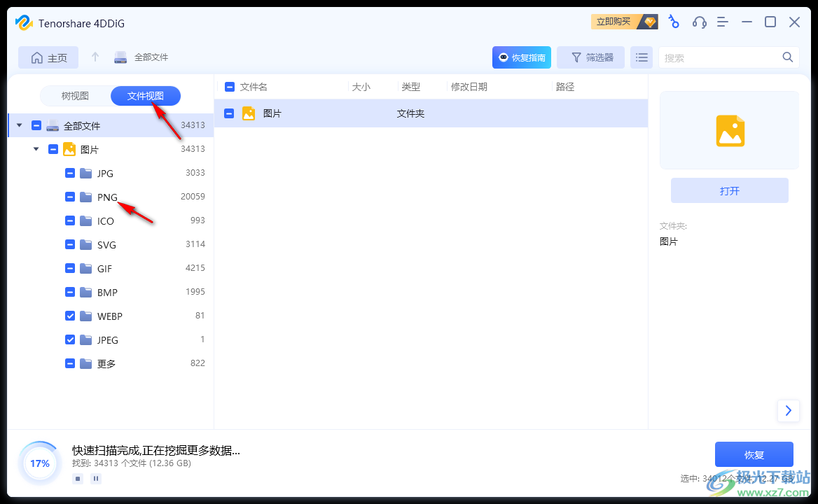Viewport: 818px width, 504px height.
Task: Select the PNG tree row label
Action: 107,197
